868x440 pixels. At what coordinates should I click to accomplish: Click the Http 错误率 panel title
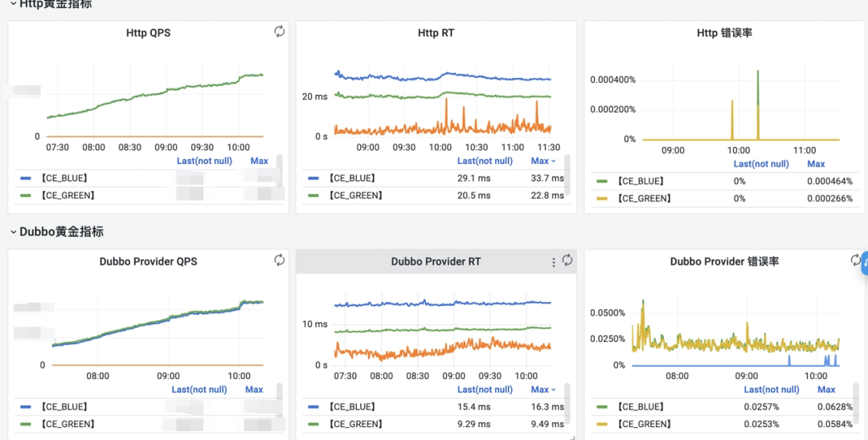coord(725,33)
